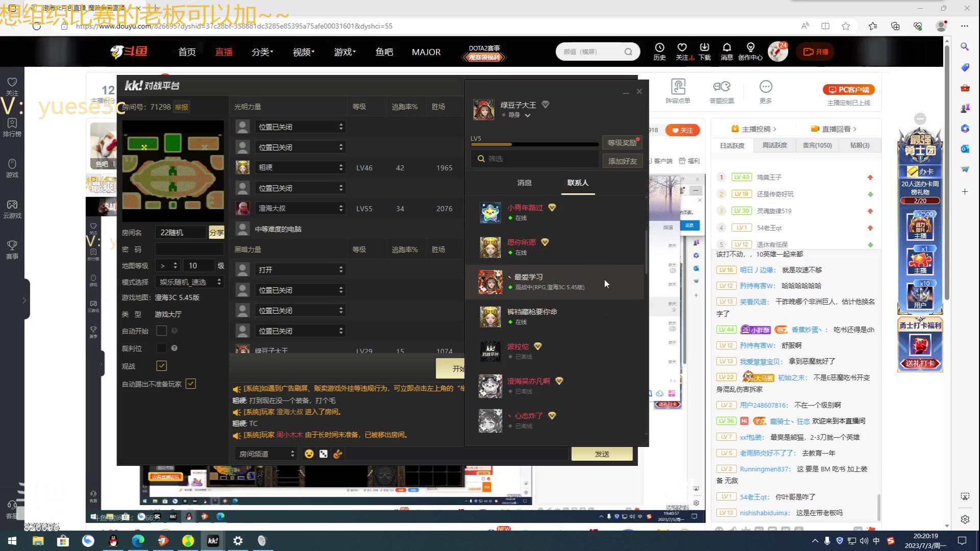The image size is (980, 551).
Task: Switch to the 消息 tab in KK panel
Action: click(x=525, y=183)
